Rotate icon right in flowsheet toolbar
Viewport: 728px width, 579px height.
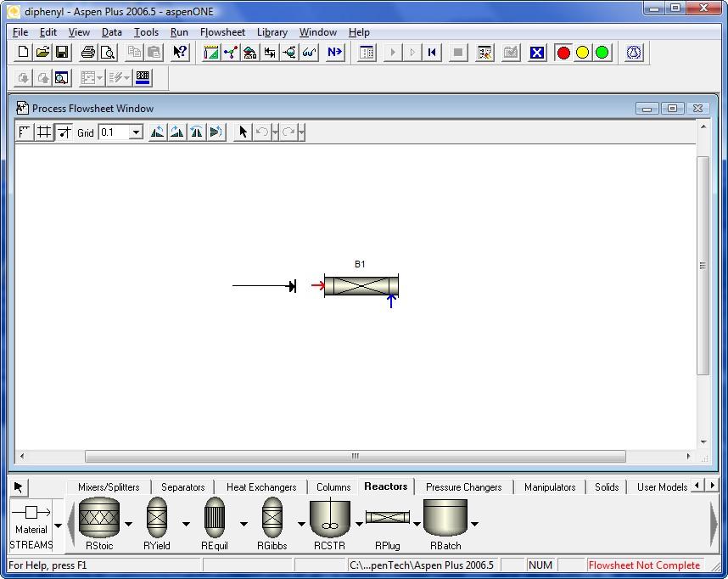[x=176, y=132]
